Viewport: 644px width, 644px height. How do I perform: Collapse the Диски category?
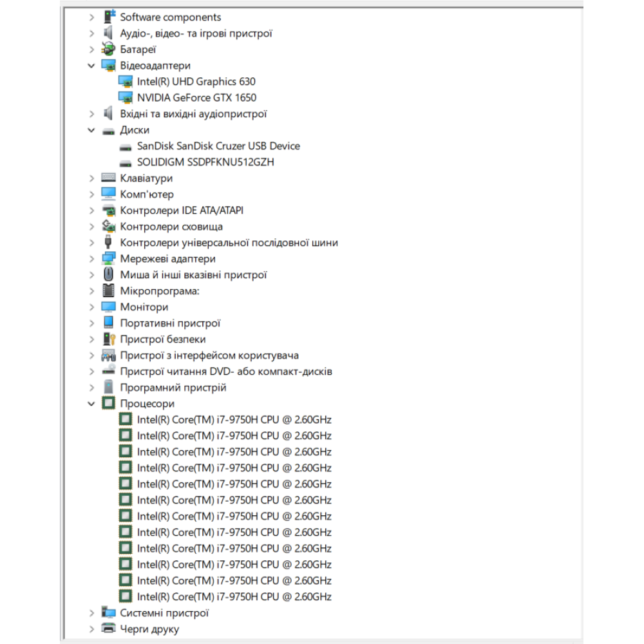91,130
